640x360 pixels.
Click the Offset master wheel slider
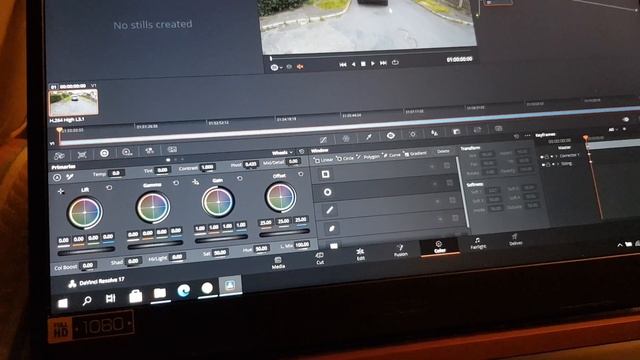(284, 233)
